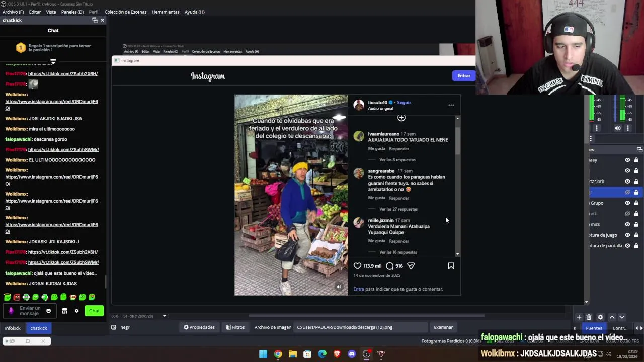Pop out the Fuentes sources dock
The height and width of the screenshot is (362, 644).
coord(639,149)
